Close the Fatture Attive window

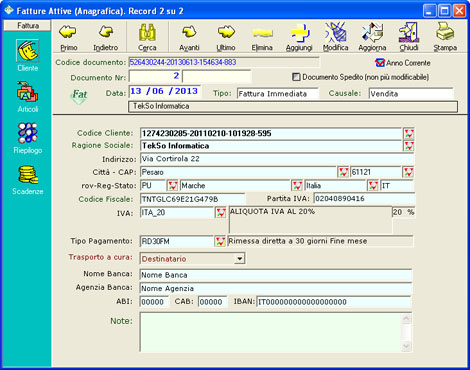[459, 11]
